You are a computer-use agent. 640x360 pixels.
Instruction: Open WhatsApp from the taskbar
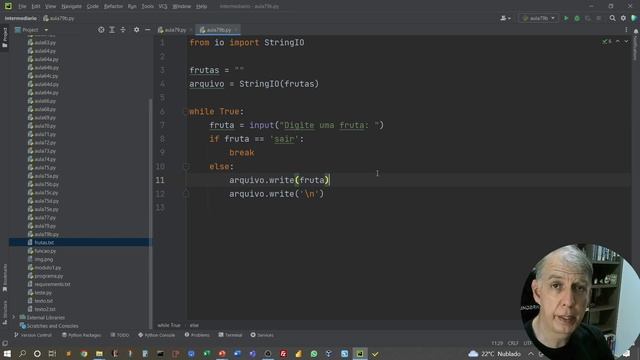313,354
